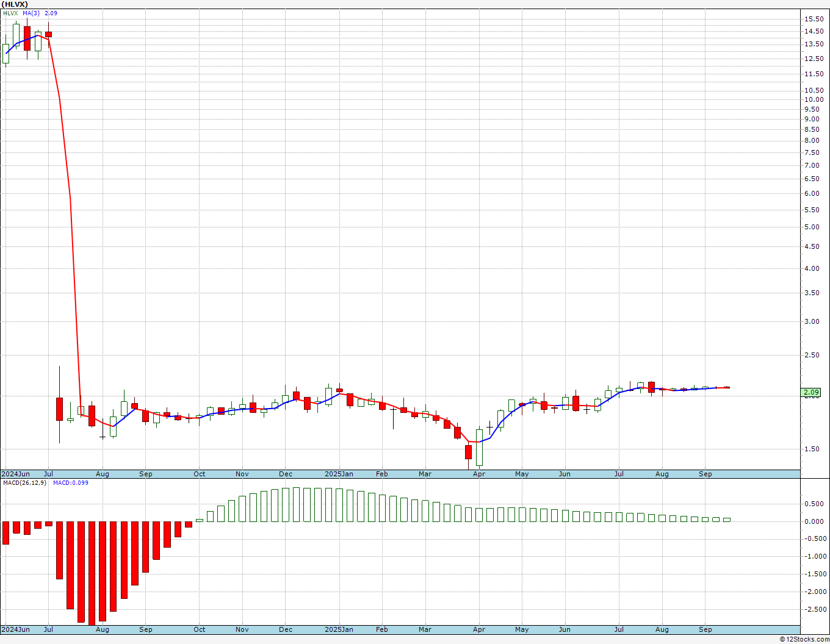Click the 6.00 price axis label

812,193
